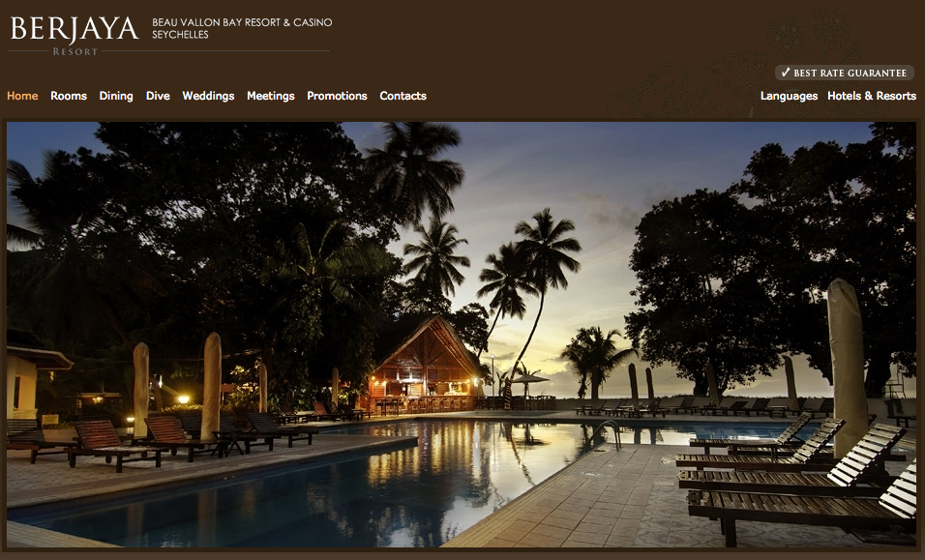Open the Rooms section

coord(69,96)
